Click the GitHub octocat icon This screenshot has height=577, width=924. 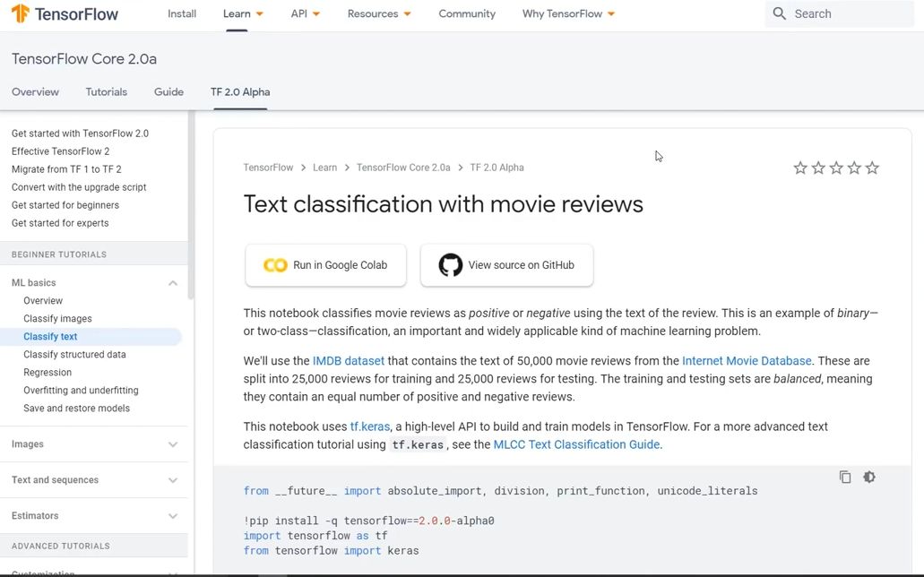point(449,265)
